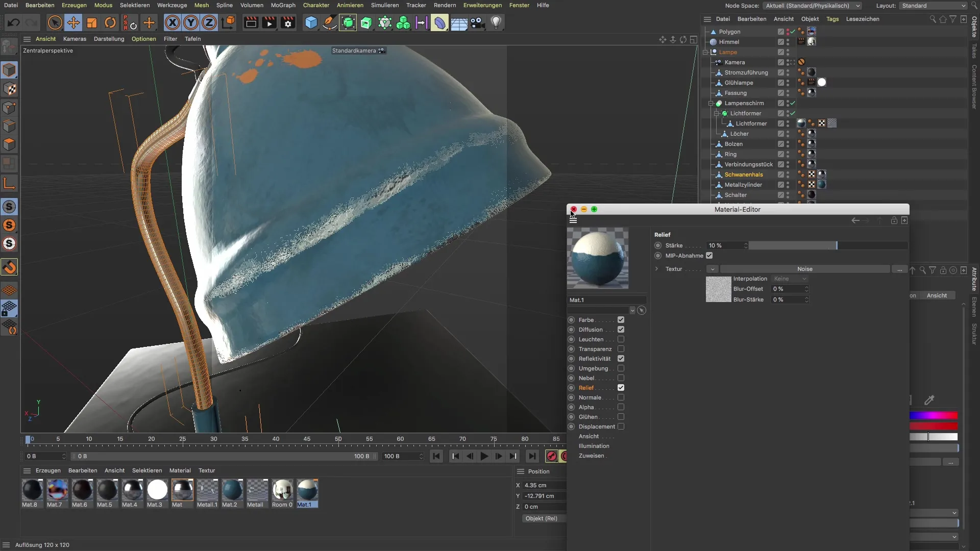Add a Cube primitive object
The width and height of the screenshot is (980, 551).
click(x=311, y=23)
